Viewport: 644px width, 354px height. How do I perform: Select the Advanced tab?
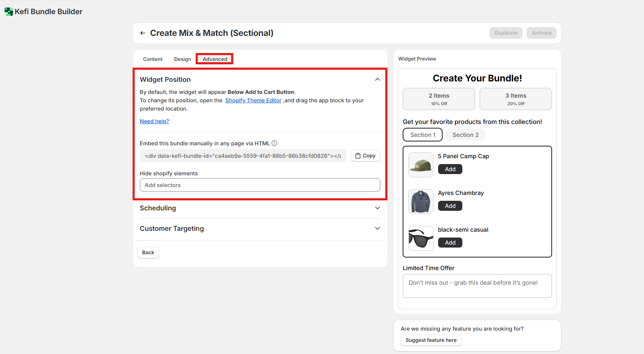(215, 59)
